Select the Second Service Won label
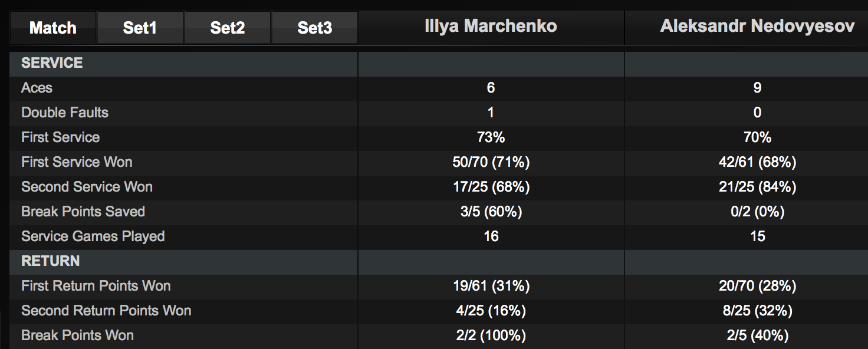Viewport: 868px width, 349px height. [87, 187]
